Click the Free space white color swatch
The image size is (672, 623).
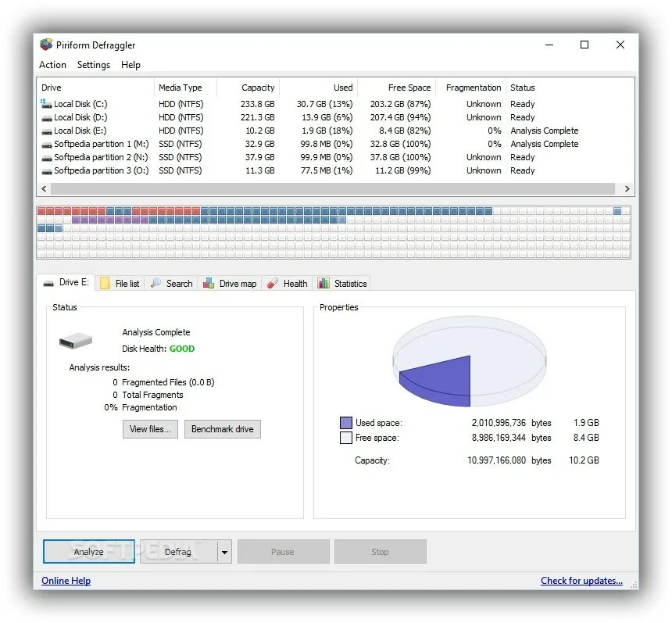pos(346,438)
